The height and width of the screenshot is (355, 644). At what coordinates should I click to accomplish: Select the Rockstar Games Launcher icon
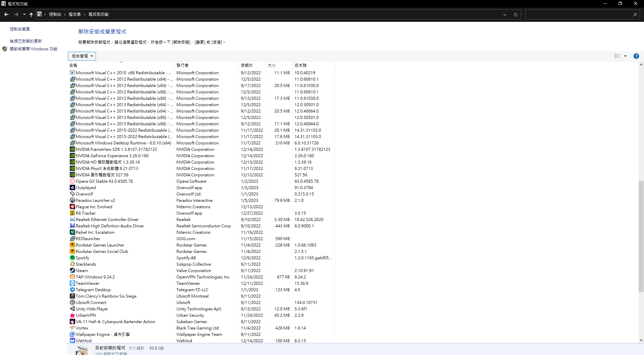72,245
